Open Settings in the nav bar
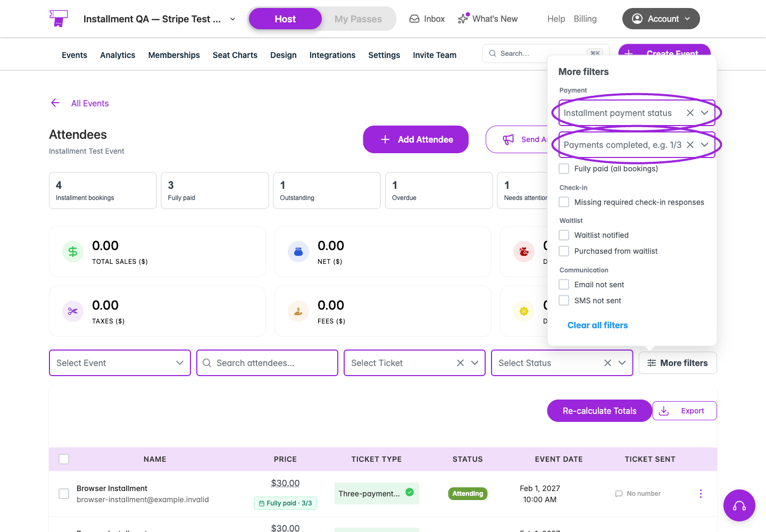Screen dimensions: 766x532 (384, 55)
